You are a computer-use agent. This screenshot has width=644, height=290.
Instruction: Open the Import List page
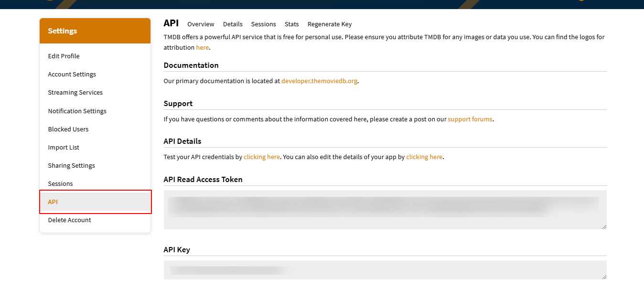(64, 147)
